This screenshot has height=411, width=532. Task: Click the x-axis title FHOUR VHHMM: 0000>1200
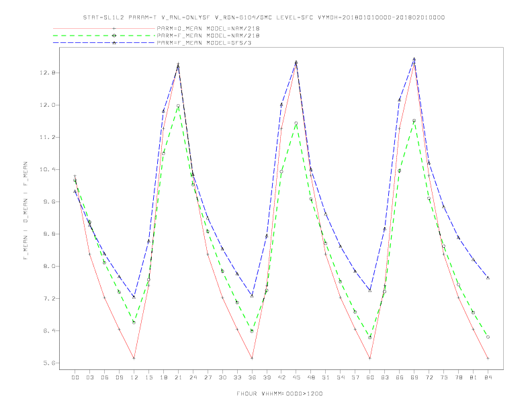click(x=279, y=394)
